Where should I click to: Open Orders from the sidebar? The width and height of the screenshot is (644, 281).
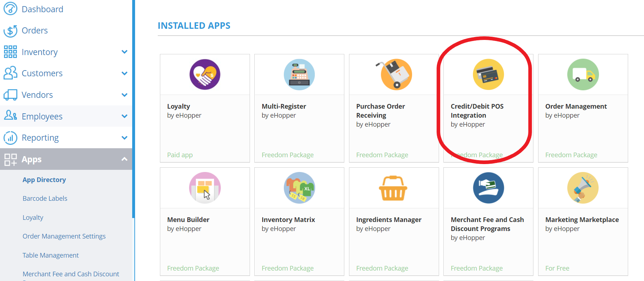coord(35,31)
